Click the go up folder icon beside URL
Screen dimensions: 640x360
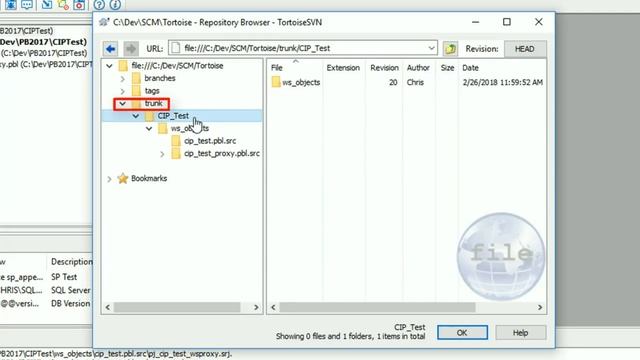[x=450, y=49]
